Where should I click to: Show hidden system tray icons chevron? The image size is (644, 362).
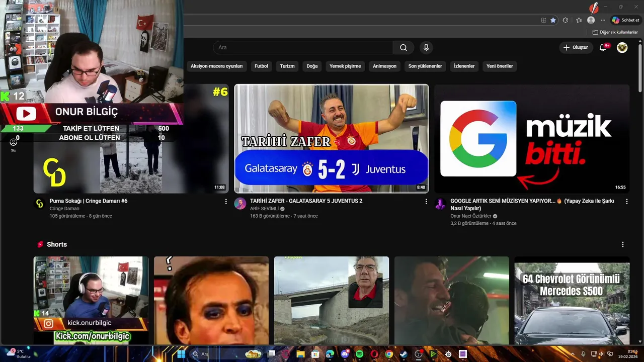click(x=572, y=354)
